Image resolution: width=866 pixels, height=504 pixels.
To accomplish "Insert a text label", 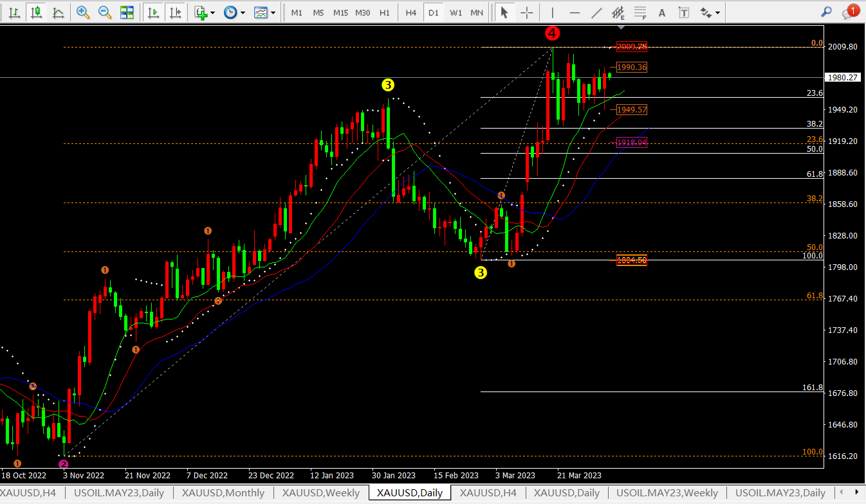I will tap(684, 12).
